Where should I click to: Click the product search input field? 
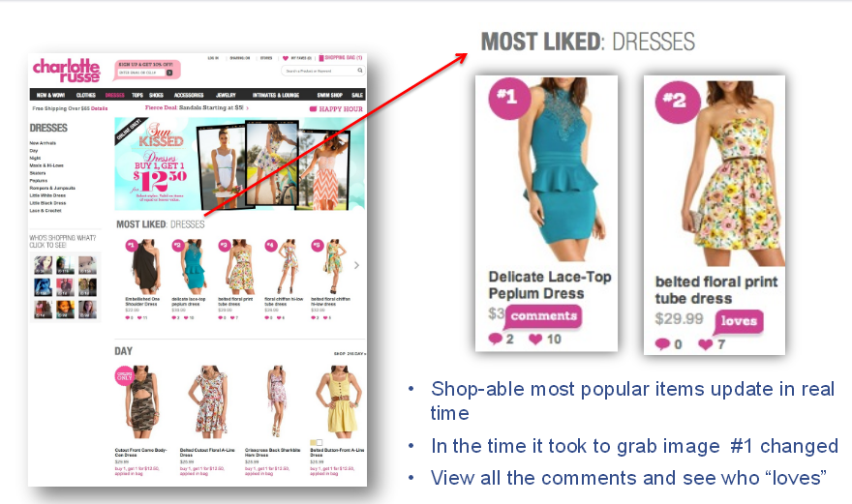pos(319,71)
